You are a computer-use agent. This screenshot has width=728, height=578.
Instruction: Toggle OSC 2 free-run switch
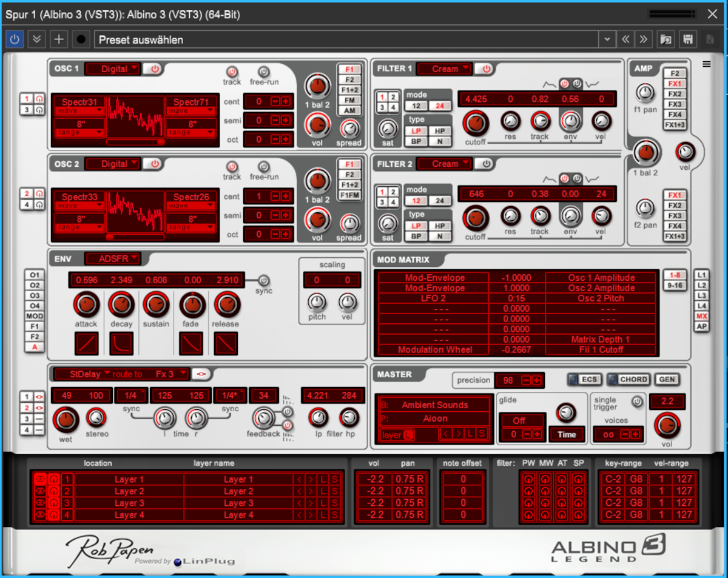click(263, 166)
